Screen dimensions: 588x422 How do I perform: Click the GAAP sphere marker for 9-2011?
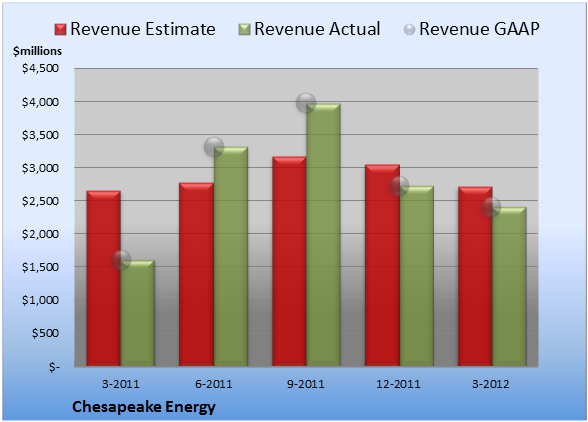[x=306, y=102]
